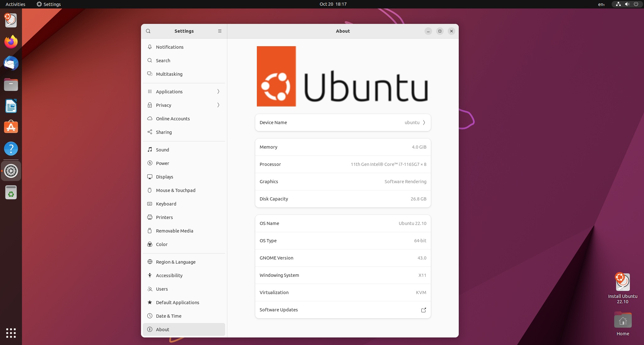Viewport: 644px width, 345px height.
Task: Click Activities in the top bar
Action: 15,4
